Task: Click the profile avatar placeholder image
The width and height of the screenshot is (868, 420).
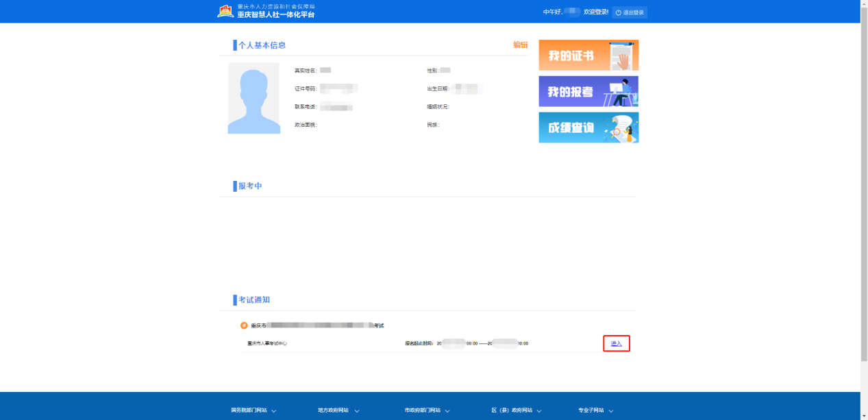Action: [253, 98]
